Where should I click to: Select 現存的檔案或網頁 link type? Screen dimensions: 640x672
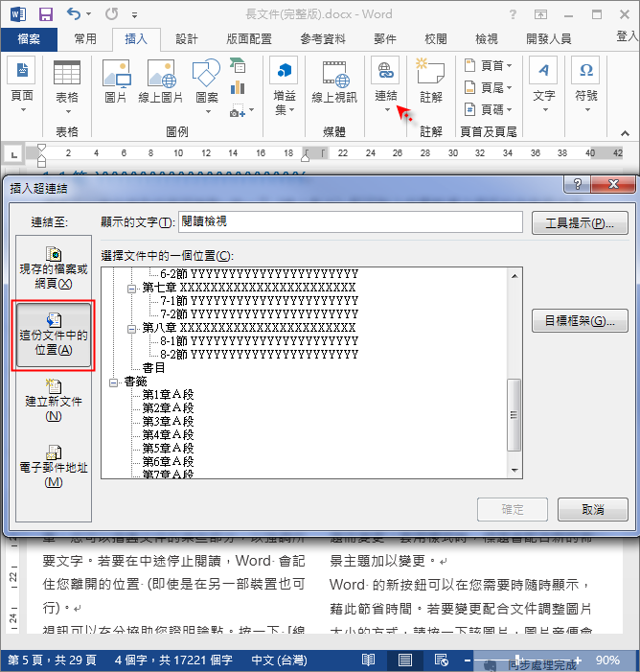pyautogui.click(x=54, y=268)
